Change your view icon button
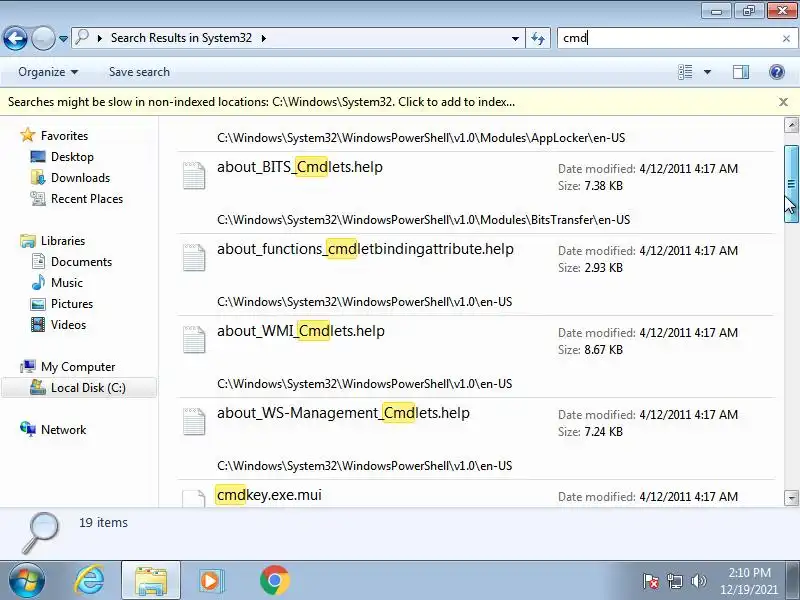This screenshot has height=600, width=800. pos(685,72)
